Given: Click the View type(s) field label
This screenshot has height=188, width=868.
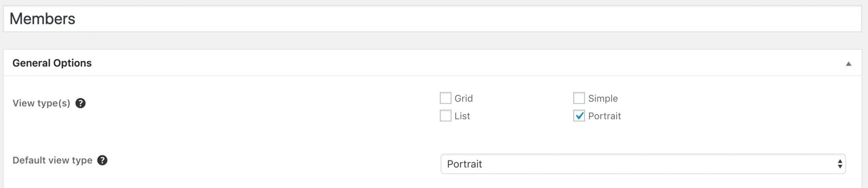Looking at the screenshot, I should click(x=41, y=103).
